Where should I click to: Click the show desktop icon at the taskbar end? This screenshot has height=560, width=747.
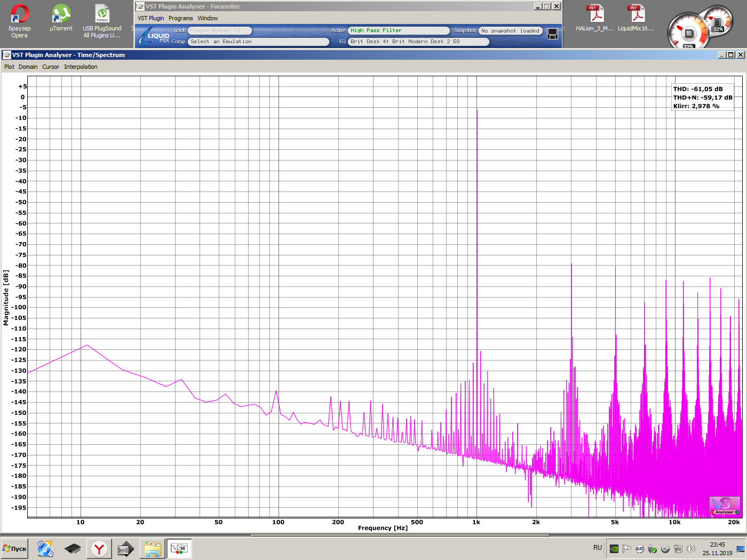pos(741,549)
